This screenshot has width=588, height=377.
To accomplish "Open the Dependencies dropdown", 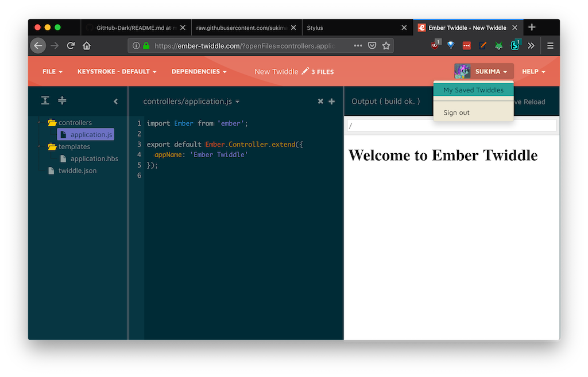I will pos(199,72).
